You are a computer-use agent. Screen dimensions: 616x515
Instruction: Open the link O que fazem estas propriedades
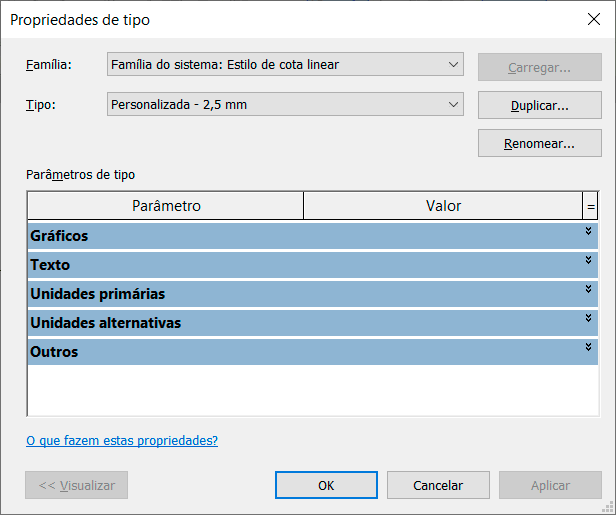point(121,440)
